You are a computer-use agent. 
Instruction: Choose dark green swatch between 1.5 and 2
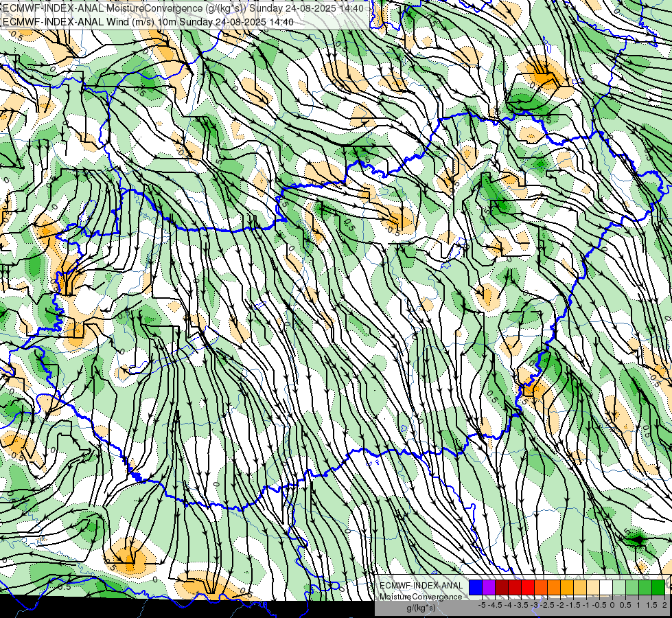(x=658, y=588)
